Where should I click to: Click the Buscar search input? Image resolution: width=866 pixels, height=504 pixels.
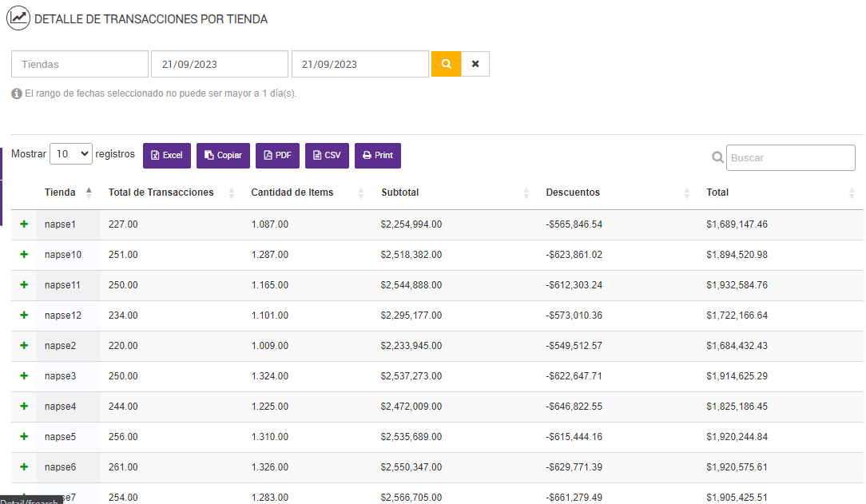click(x=791, y=158)
